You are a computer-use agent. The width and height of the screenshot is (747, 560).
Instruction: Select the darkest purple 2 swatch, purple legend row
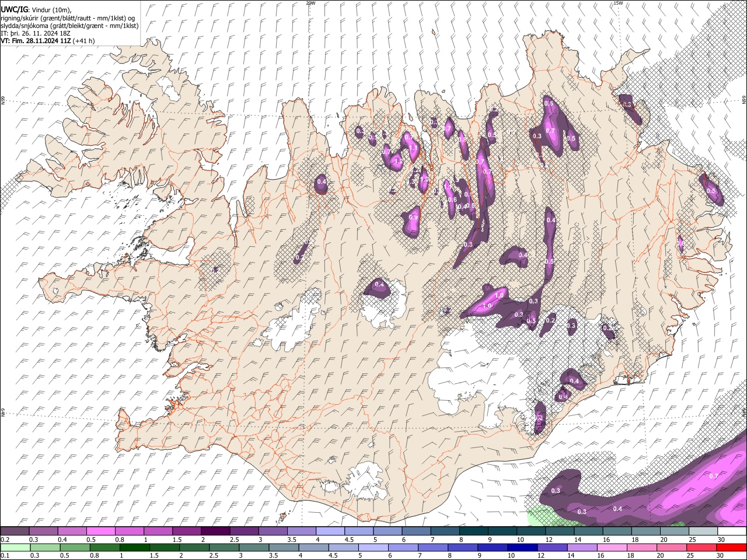215,531
